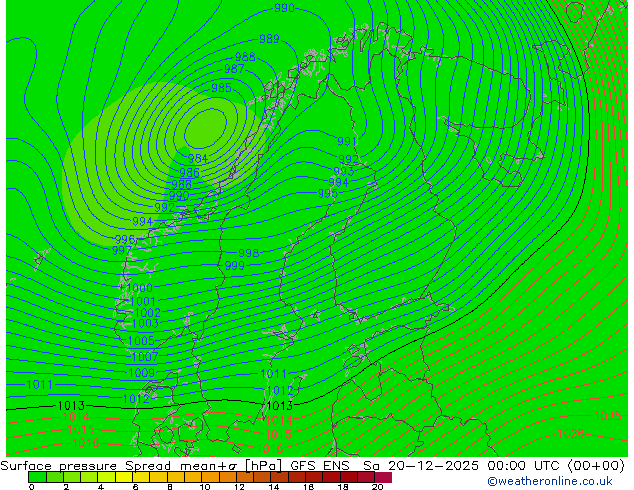Click the 996 isobar label
The height and width of the screenshot is (490, 634).
125,239
